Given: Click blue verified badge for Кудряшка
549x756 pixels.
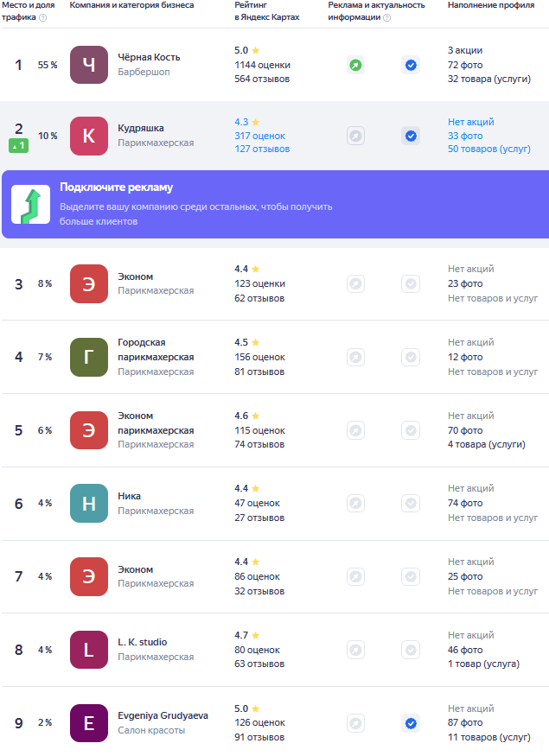Looking at the screenshot, I should (411, 136).
